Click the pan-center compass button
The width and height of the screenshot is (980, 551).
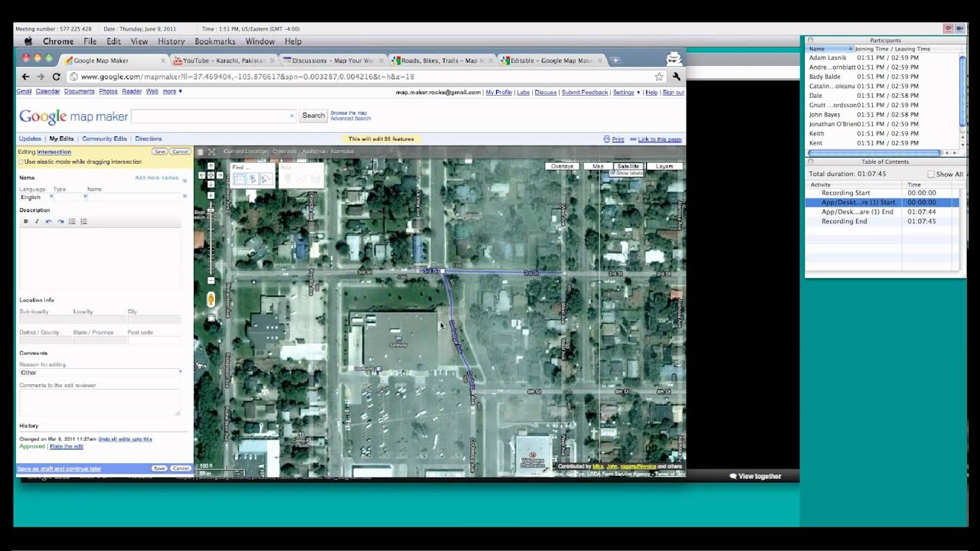pyautogui.click(x=211, y=175)
